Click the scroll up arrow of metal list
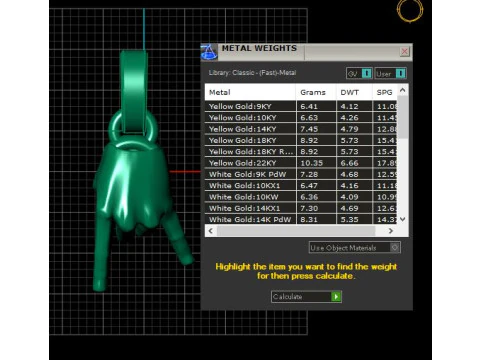The height and width of the screenshot is (360, 480). click(403, 90)
